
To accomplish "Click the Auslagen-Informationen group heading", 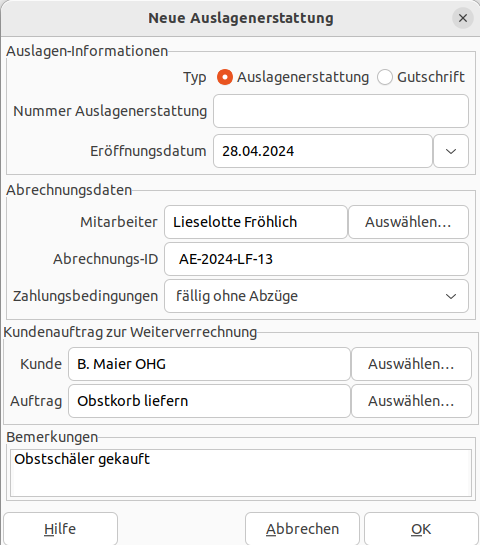I will pos(87,51).
